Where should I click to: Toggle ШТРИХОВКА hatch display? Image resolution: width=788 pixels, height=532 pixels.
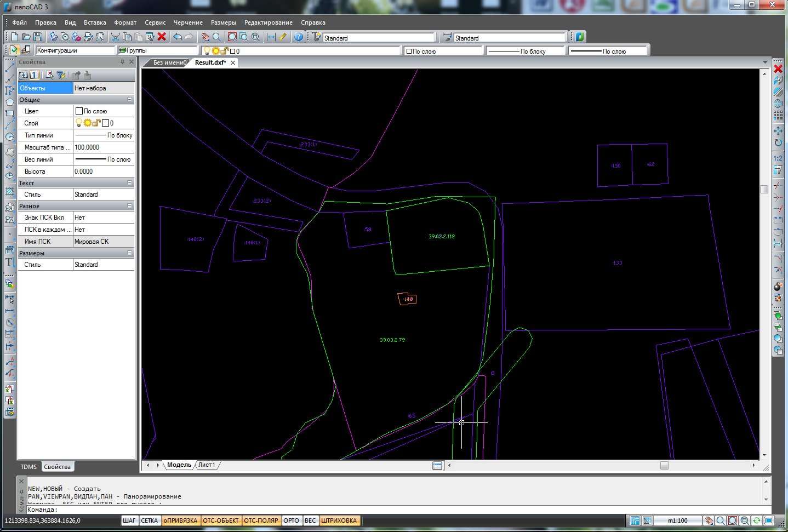[339, 520]
